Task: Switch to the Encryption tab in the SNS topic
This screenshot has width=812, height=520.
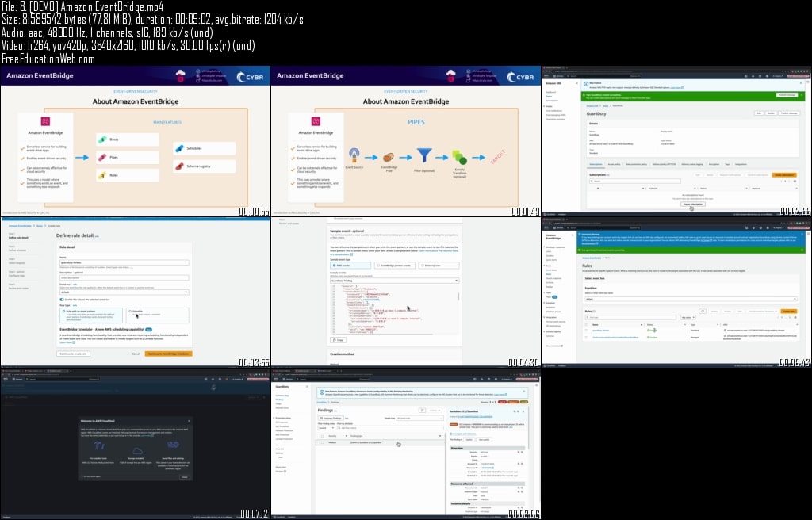Action: [x=714, y=164]
